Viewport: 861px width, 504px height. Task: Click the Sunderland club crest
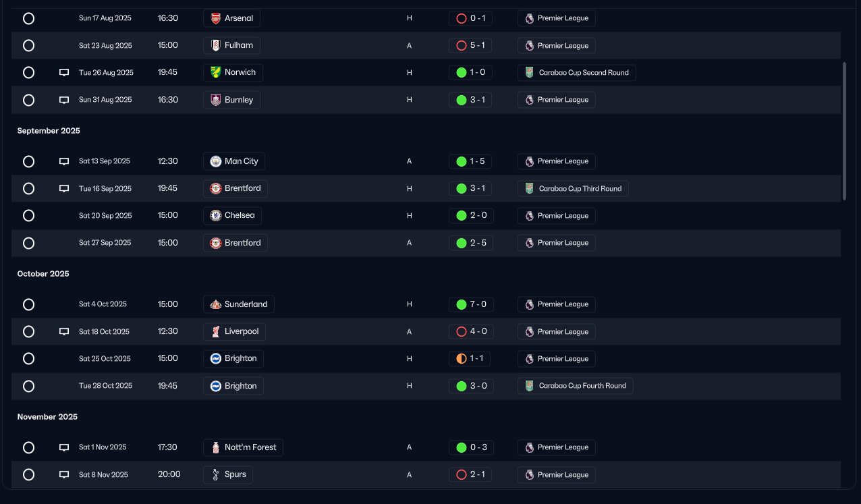pos(215,304)
